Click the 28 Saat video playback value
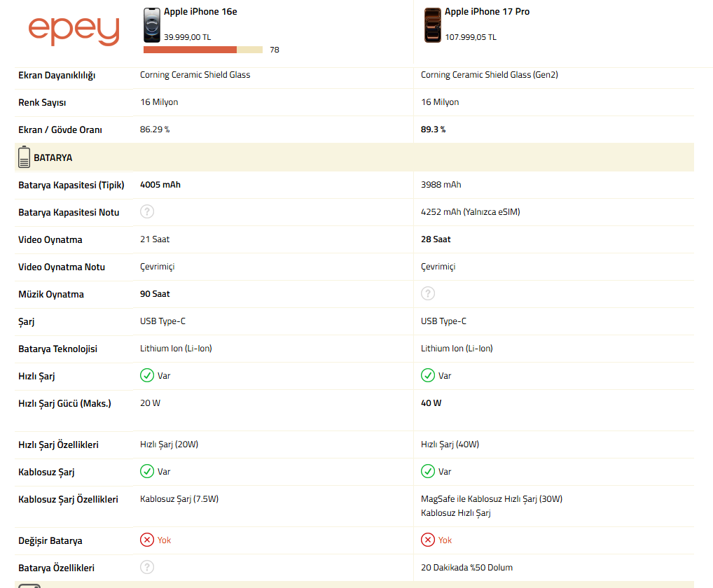The height and width of the screenshot is (588, 713). click(436, 239)
